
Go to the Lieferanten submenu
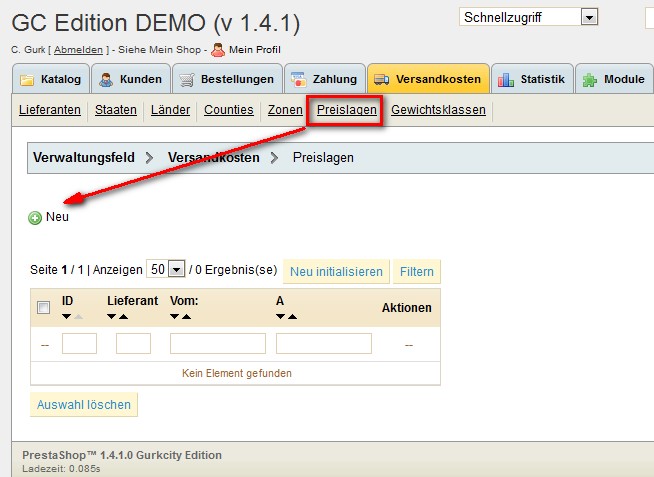pyautogui.click(x=50, y=110)
